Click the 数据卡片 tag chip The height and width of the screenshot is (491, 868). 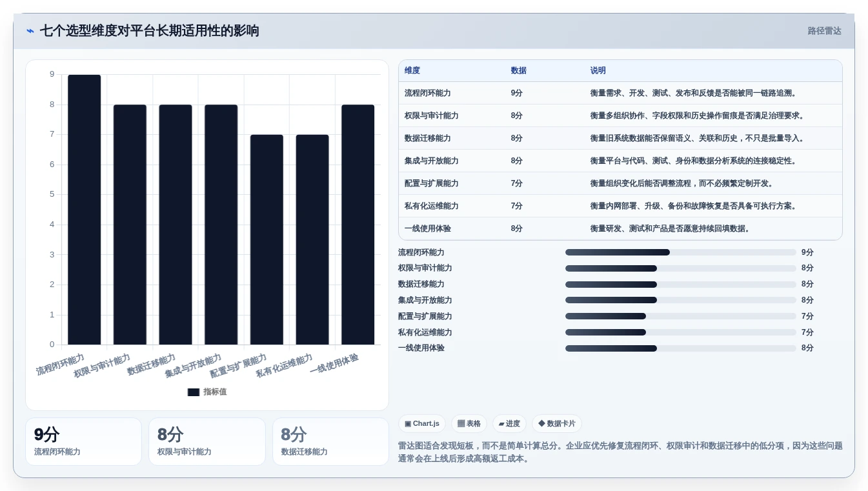point(556,424)
